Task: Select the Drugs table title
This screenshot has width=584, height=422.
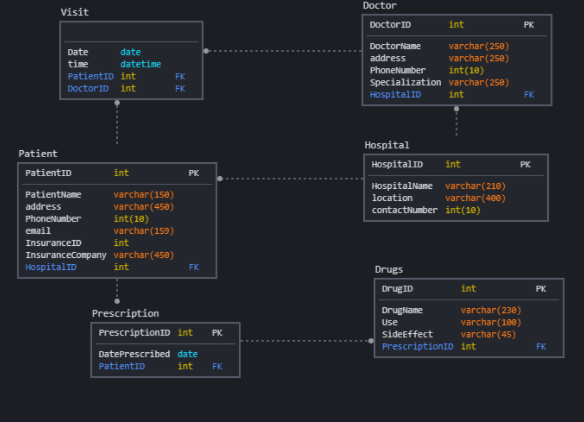Action: pos(389,270)
